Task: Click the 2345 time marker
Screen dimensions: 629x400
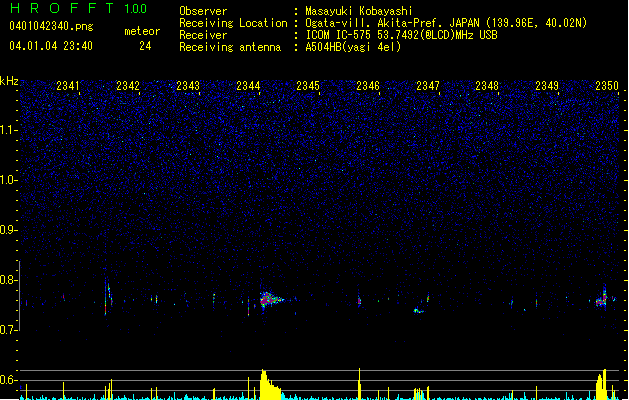Action: point(308,86)
